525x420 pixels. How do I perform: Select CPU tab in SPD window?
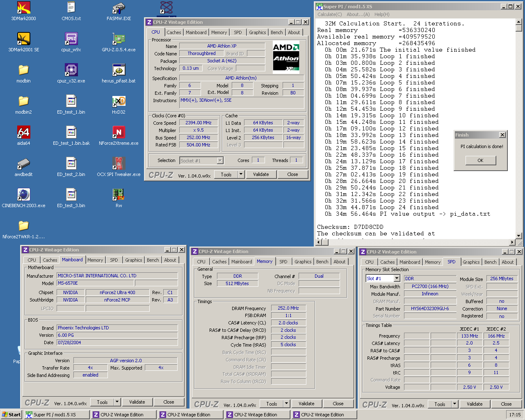click(370, 262)
